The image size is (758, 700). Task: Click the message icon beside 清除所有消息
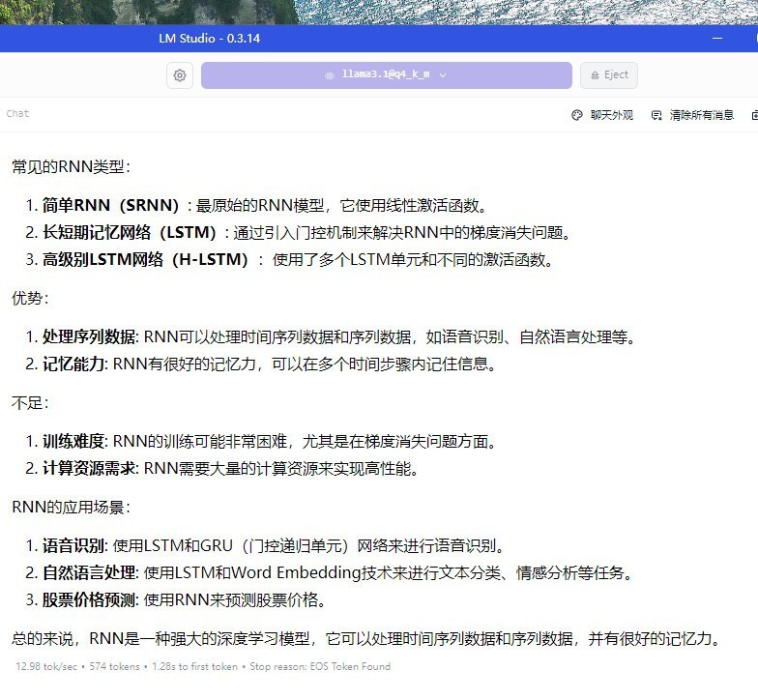pos(656,115)
